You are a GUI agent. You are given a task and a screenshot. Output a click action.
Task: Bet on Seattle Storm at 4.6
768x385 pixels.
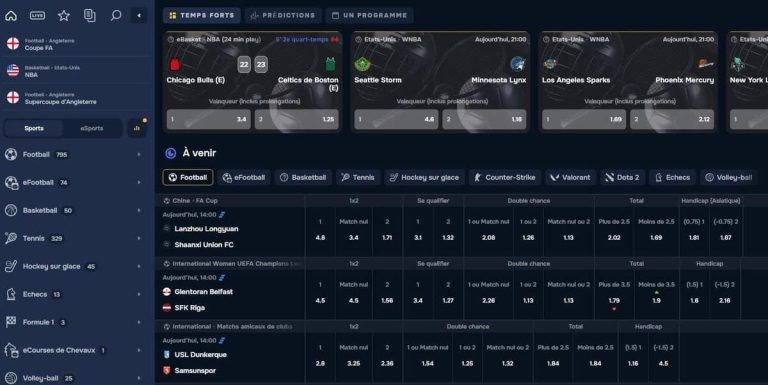point(396,119)
